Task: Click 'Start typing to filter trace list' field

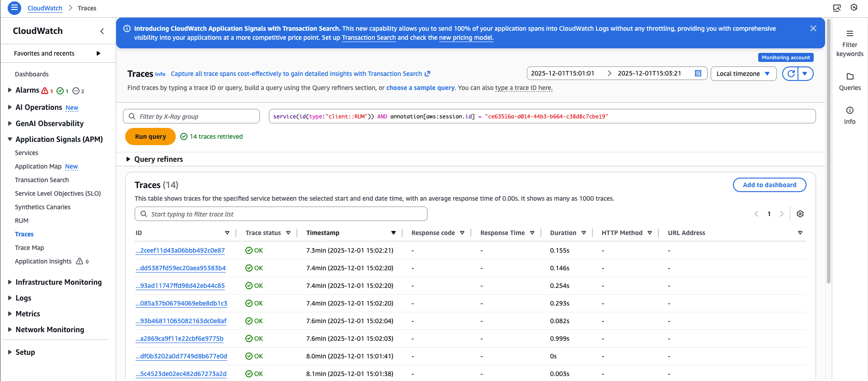Action: tap(281, 214)
